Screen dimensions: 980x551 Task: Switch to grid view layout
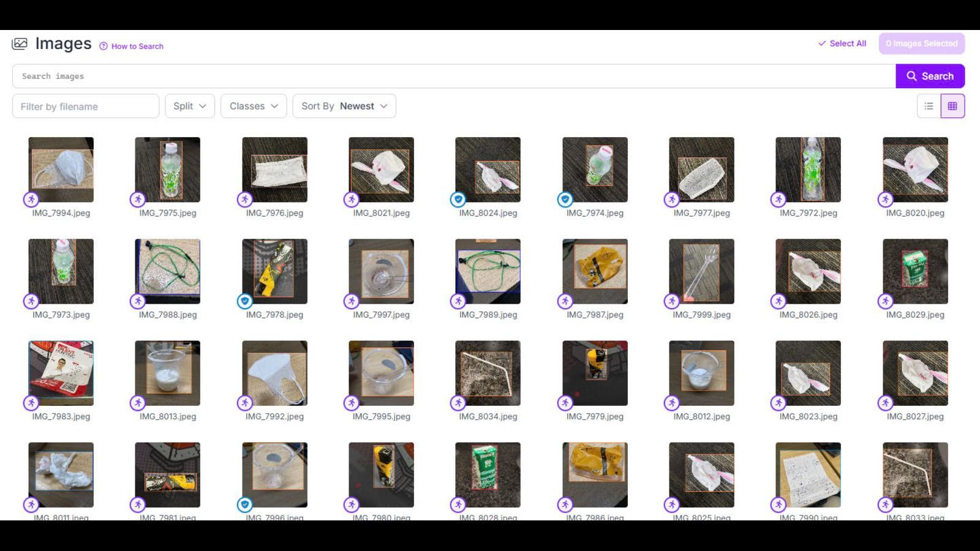[x=952, y=106]
